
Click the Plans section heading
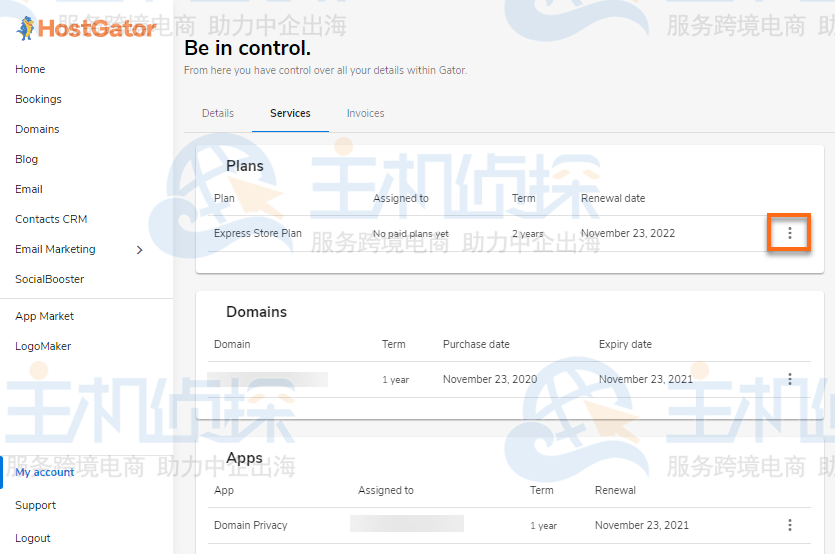245,166
